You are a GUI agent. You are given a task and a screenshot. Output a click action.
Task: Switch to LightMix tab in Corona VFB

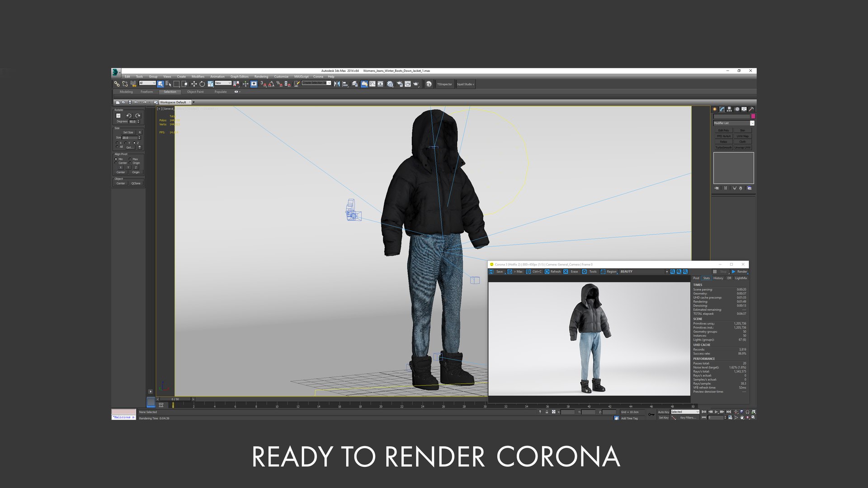(x=741, y=278)
